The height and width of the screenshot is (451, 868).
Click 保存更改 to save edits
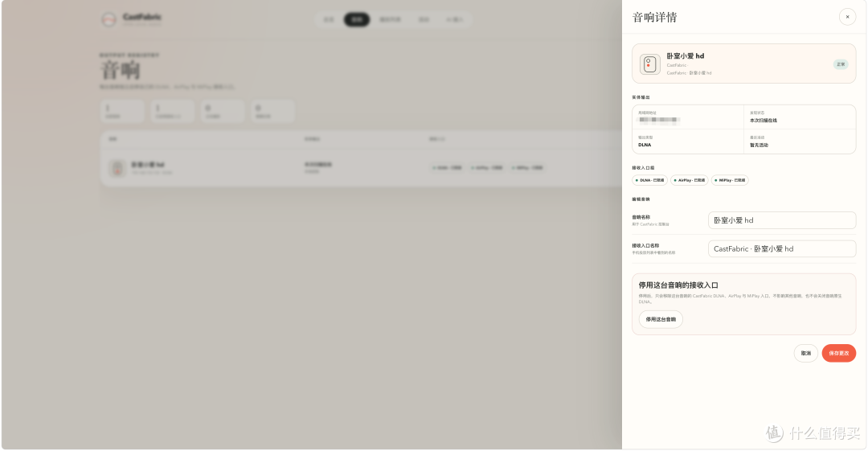point(838,353)
